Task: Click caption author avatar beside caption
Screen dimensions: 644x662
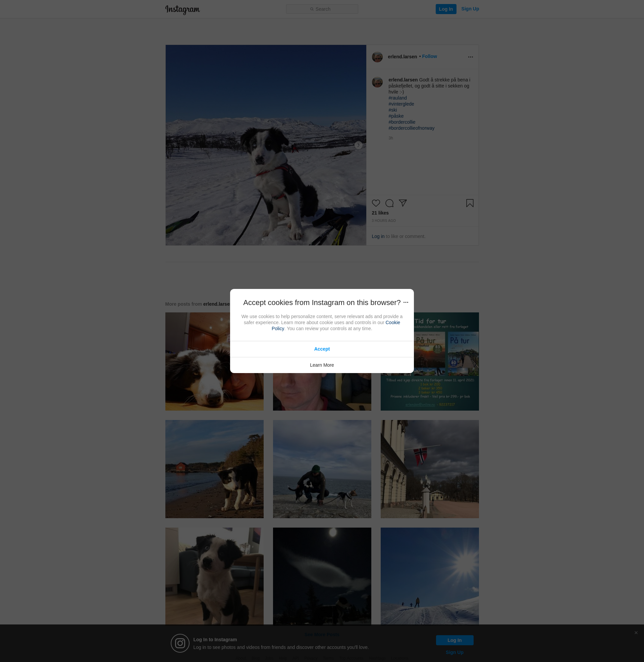Action: tap(377, 82)
